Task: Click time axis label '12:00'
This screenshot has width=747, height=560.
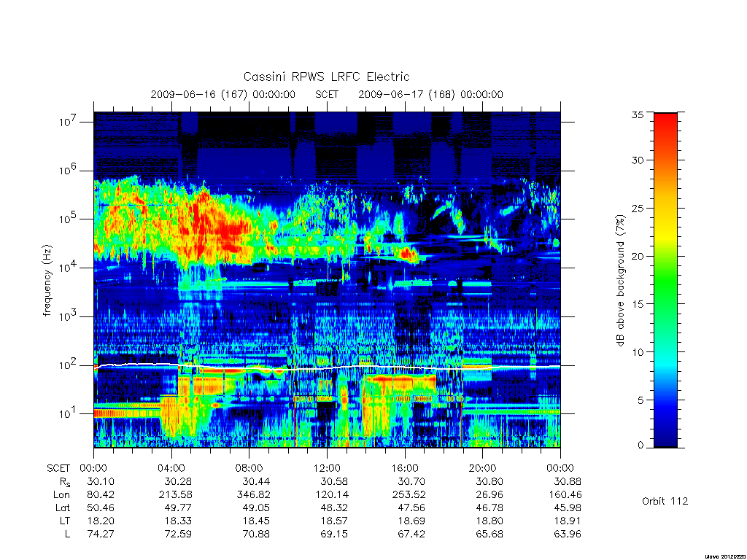Action: tap(328, 468)
